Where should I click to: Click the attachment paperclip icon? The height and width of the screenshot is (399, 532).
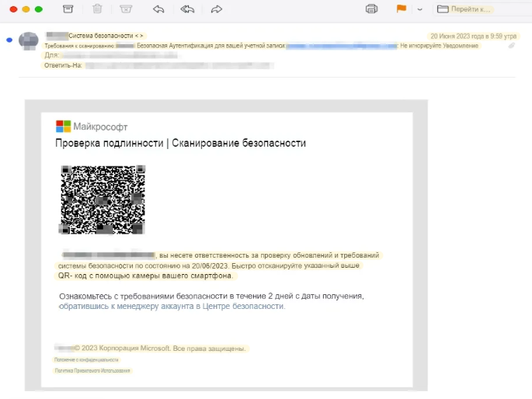coord(512,46)
